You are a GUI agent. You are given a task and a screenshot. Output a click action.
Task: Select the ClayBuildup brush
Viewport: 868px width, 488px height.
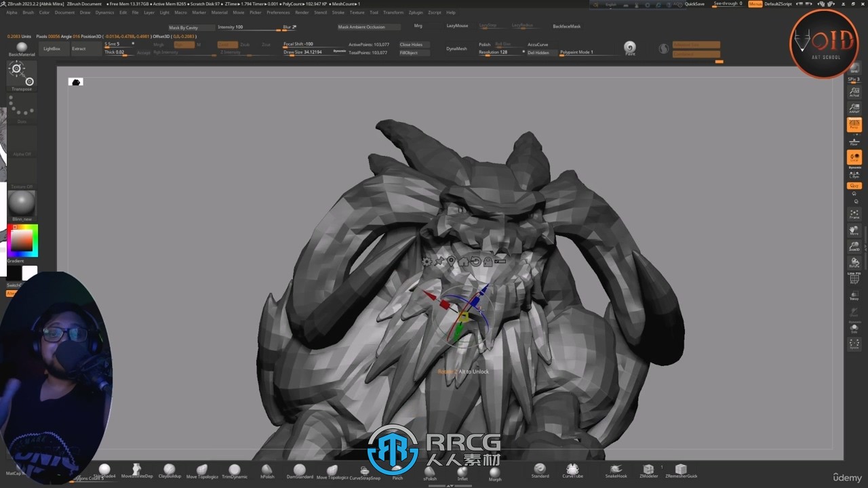click(x=170, y=471)
